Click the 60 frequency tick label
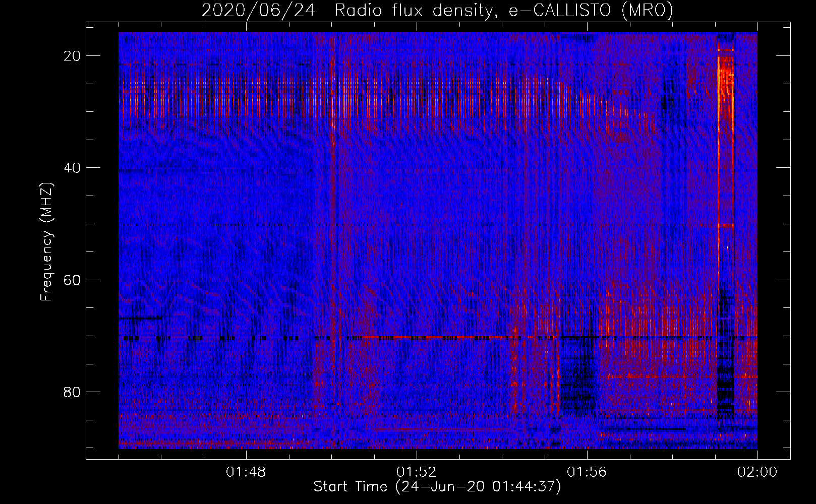This screenshot has width=816, height=504. point(72,280)
